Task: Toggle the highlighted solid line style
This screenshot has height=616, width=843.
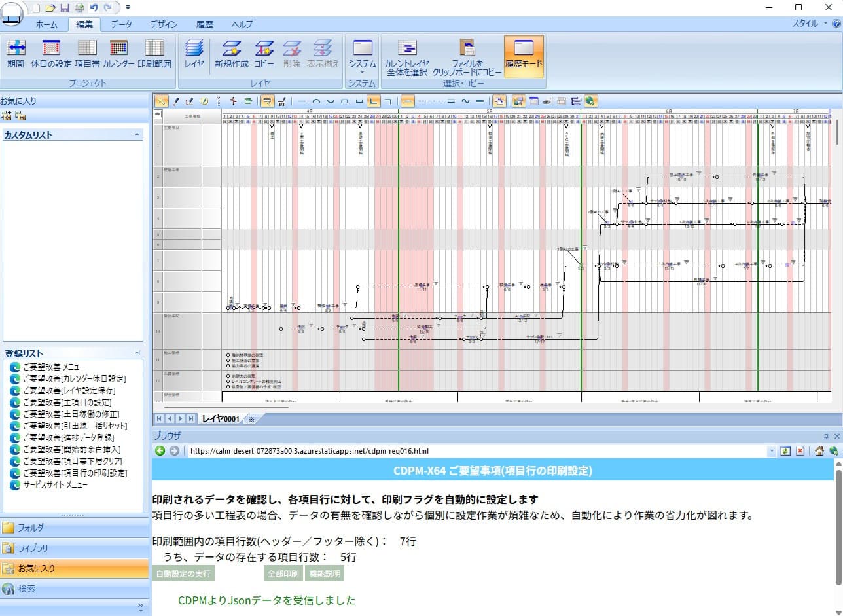Action: (407, 101)
